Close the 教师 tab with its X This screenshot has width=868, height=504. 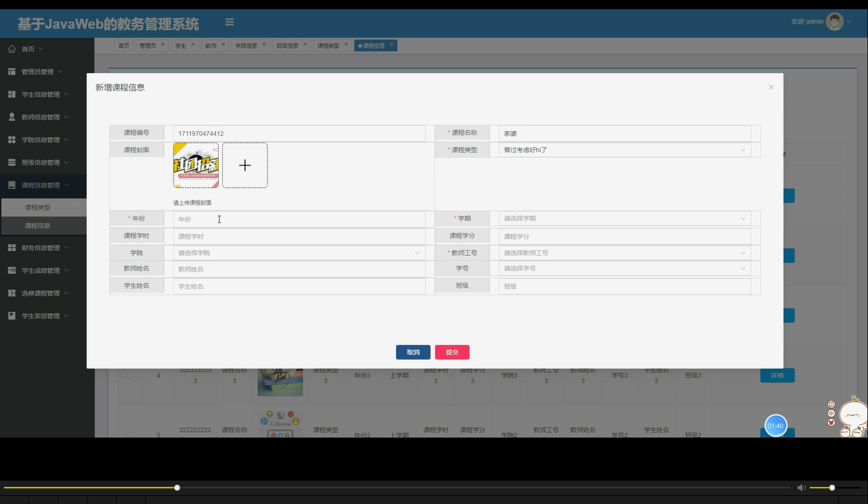point(223,44)
